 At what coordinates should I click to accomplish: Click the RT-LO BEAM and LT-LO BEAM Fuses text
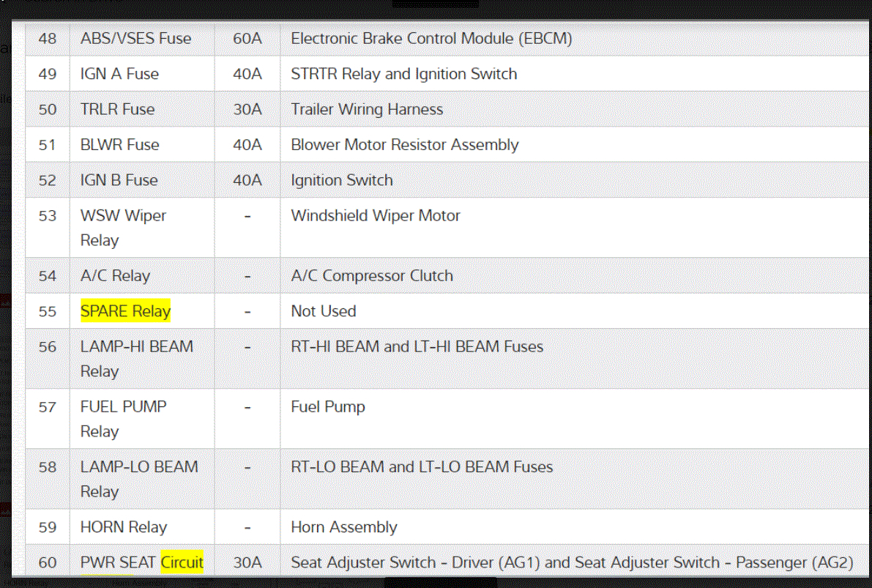(422, 467)
